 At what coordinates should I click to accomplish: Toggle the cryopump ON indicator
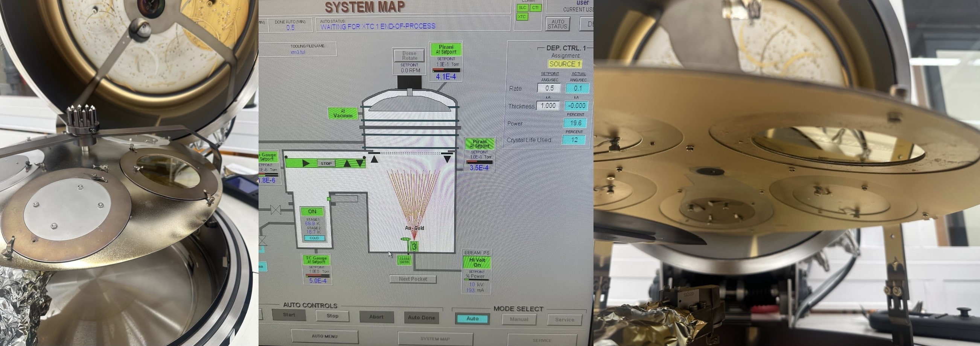312,212
